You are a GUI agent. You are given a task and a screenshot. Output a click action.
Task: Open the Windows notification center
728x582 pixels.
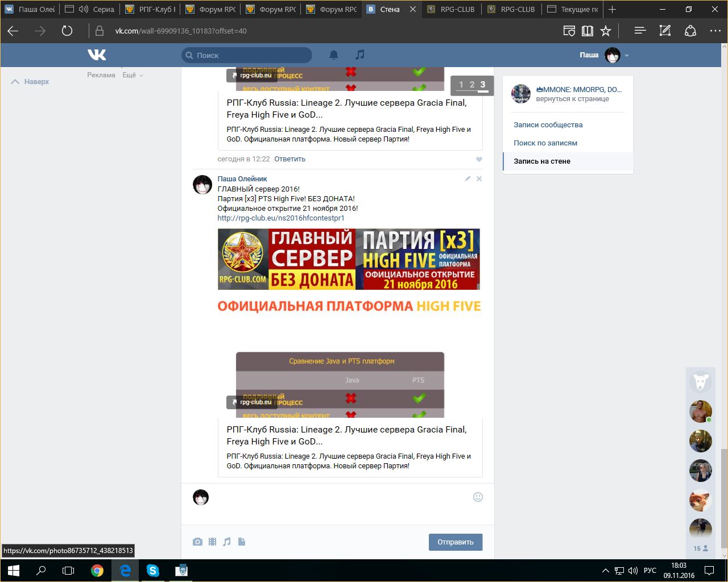click(x=709, y=571)
